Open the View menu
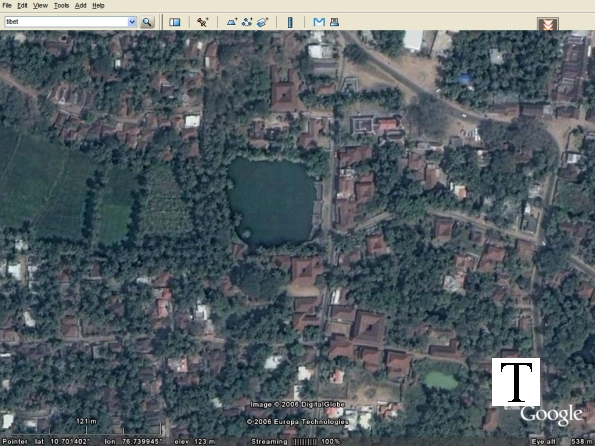The image size is (595, 446). click(x=40, y=6)
